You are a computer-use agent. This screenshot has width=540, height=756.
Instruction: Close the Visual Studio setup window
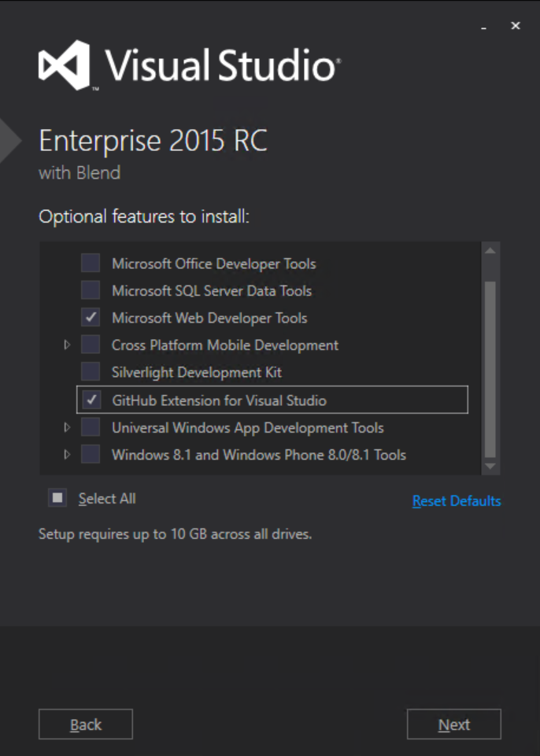click(516, 26)
